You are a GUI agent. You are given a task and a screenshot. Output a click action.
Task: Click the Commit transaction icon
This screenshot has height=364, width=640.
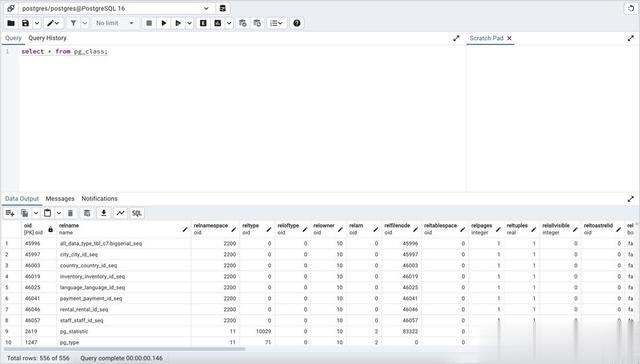pos(242,23)
